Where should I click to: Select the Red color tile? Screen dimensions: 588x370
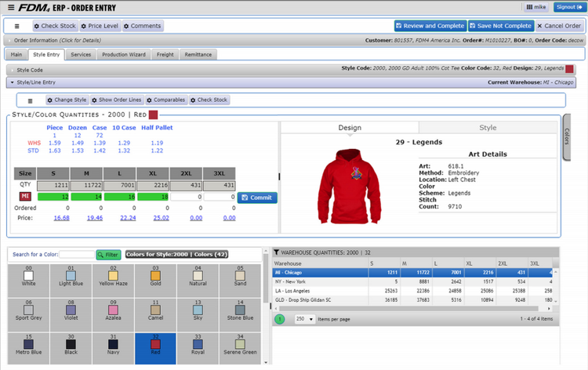pos(156,349)
